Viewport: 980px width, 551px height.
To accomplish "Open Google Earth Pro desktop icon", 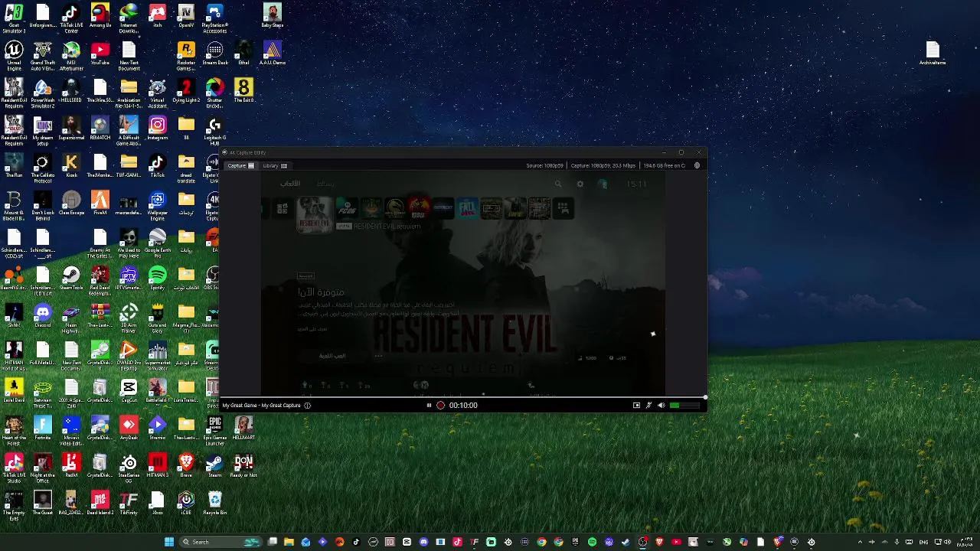I will click(157, 242).
